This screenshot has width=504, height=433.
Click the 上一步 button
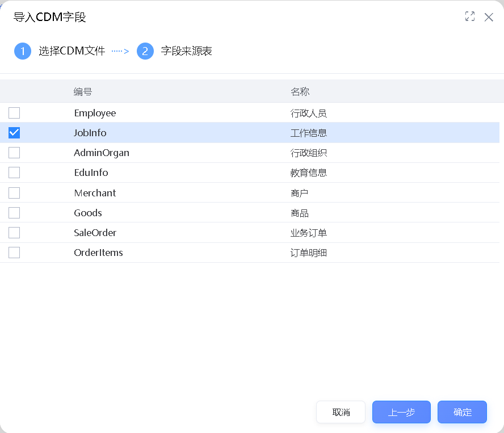401,412
